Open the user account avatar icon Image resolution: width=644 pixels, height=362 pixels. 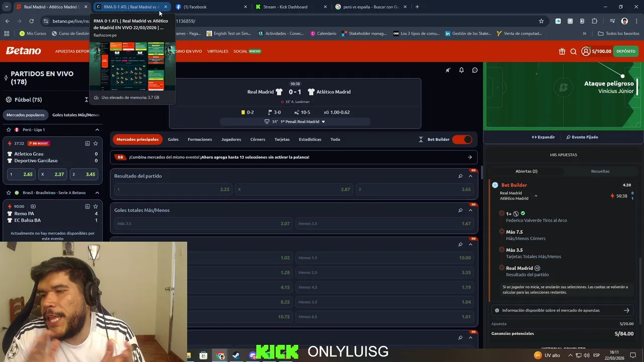586,51
